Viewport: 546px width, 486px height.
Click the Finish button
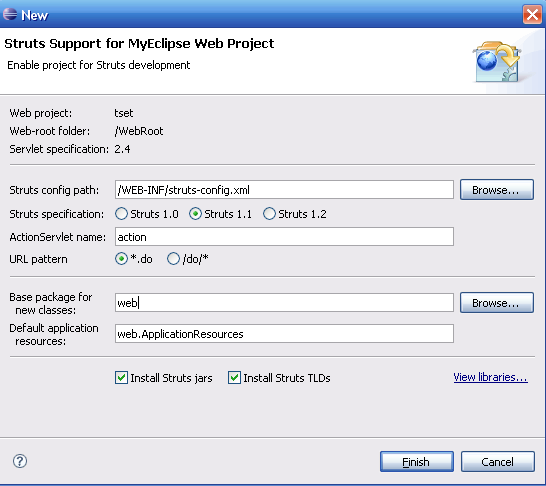(x=417, y=462)
